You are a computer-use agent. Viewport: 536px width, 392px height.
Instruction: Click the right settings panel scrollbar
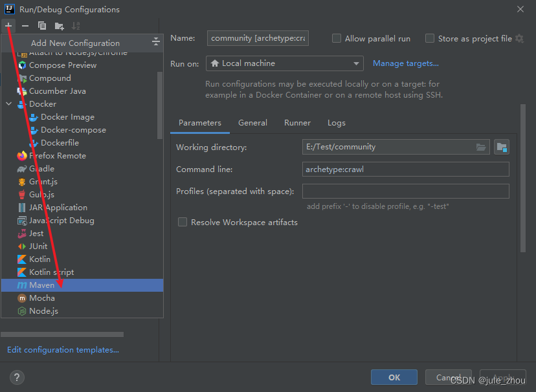(x=522, y=179)
